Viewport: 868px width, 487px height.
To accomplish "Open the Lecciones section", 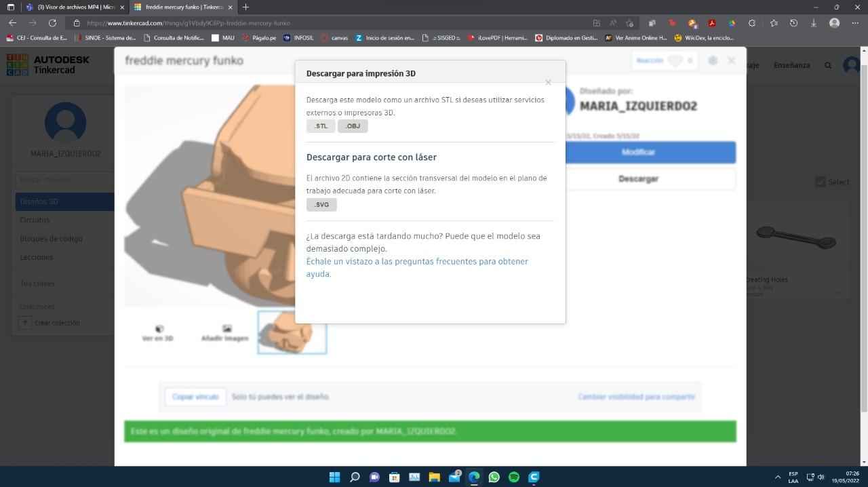I will pyautogui.click(x=36, y=258).
